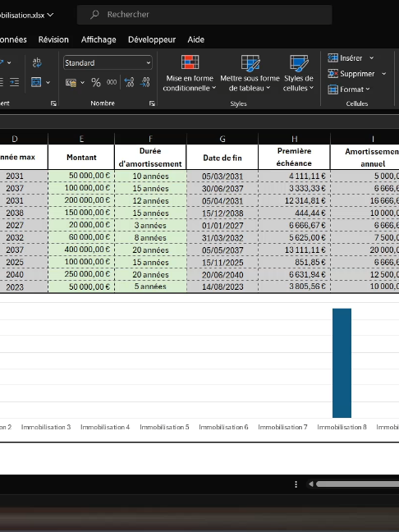
Task: Click the Insérer cells icon
Action: click(x=332, y=58)
